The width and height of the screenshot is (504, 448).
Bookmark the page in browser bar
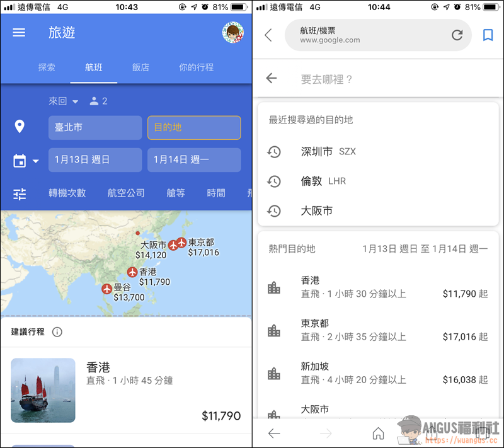488,35
